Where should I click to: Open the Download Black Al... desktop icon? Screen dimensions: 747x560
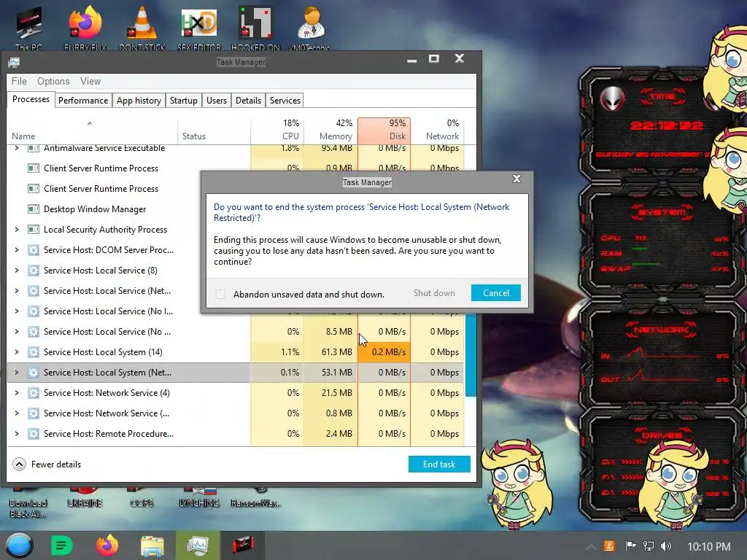pyautogui.click(x=28, y=504)
